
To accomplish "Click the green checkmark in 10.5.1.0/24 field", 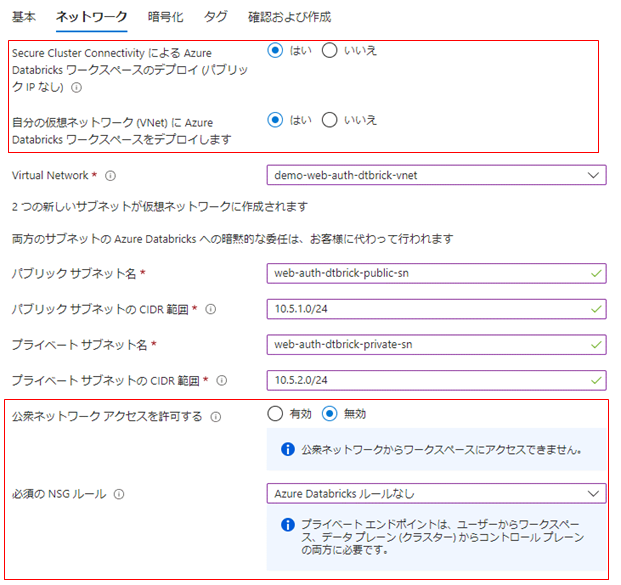I will tap(596, 309).
